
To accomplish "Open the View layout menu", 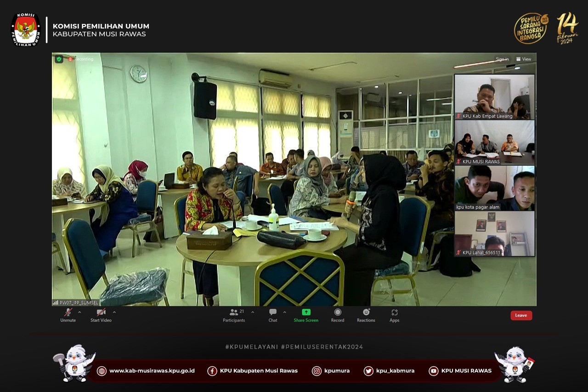I will pos(524,59).
